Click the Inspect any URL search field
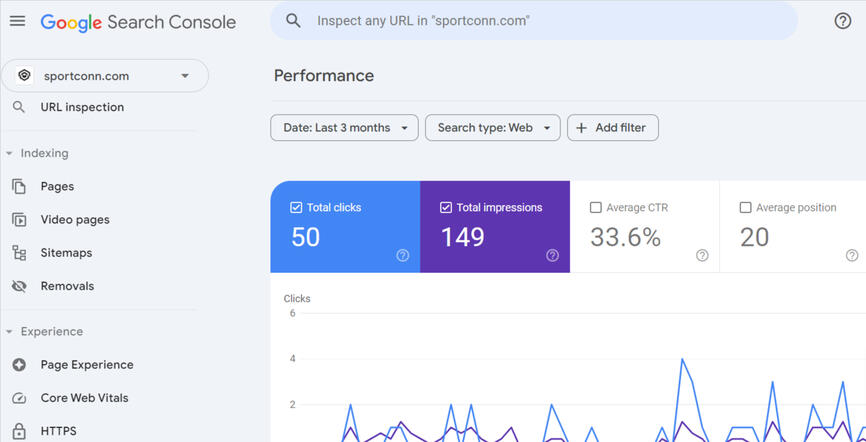866x442 pixels. [x=534, y=21]
